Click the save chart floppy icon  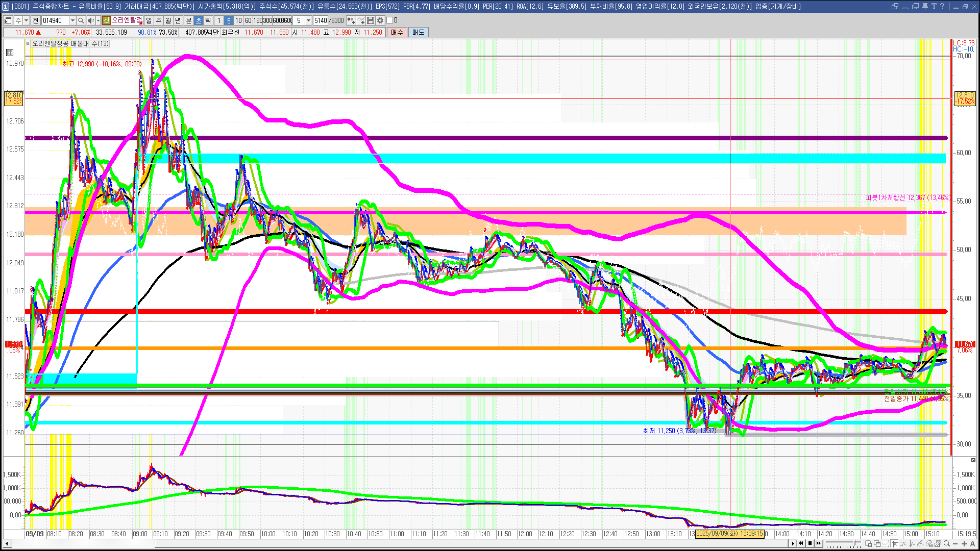(x=371, y=20)
